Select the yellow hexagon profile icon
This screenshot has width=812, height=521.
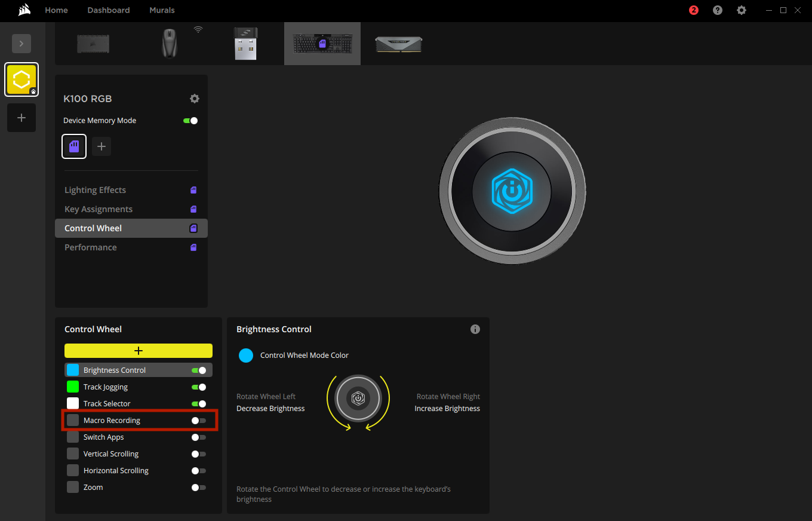pyautogui.click(x=21, y=79)
